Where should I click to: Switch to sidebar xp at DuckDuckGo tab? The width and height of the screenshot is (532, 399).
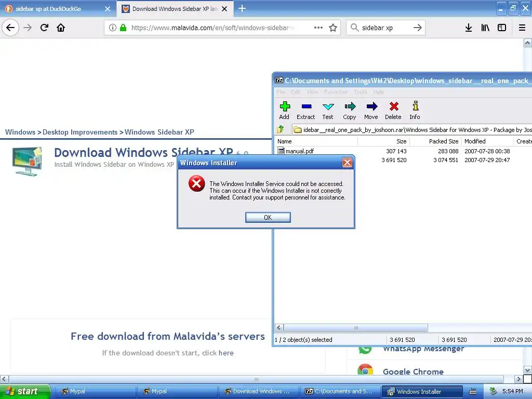click(58, 9)
